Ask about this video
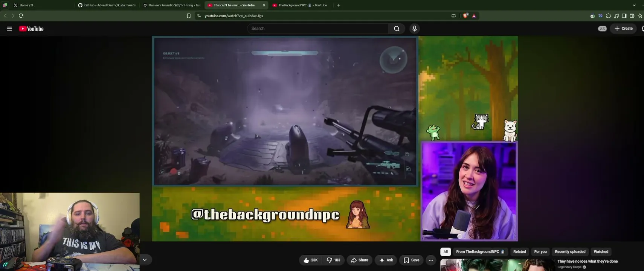The image size is (644, 271). [386, 260]
